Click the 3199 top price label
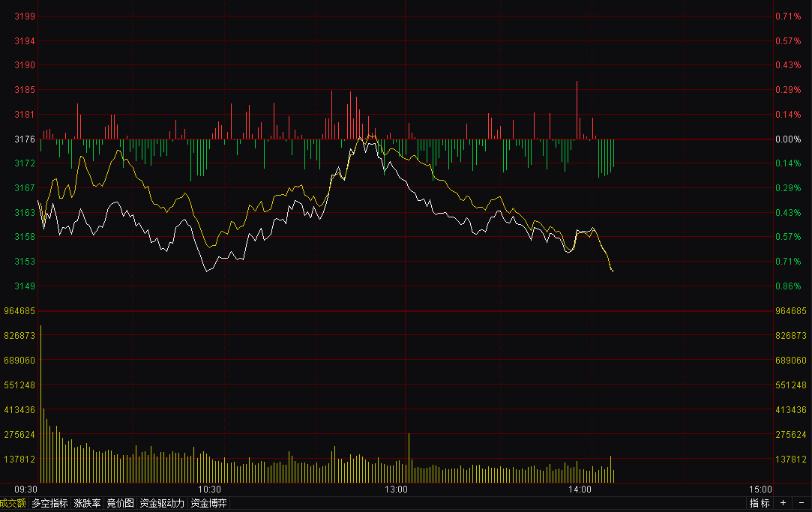The width and height of the screenshot is (812, 512). pyautogui.click(x=25, y=16)
